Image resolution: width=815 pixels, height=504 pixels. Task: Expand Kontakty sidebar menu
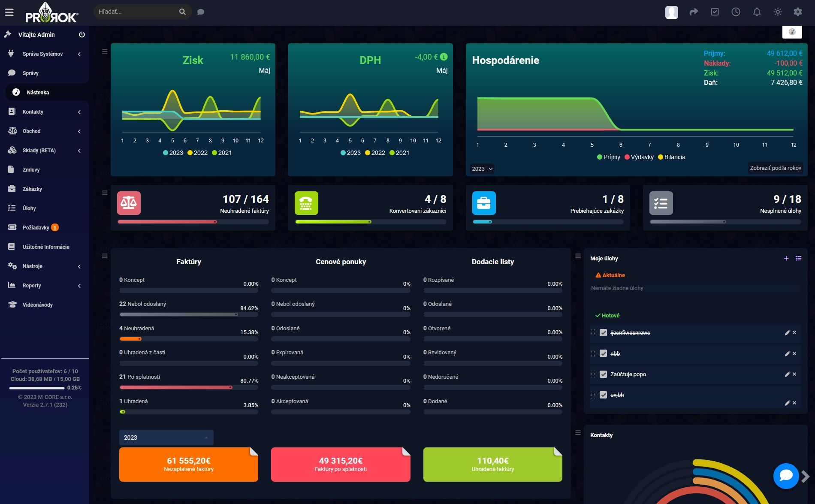pos(45,112)
